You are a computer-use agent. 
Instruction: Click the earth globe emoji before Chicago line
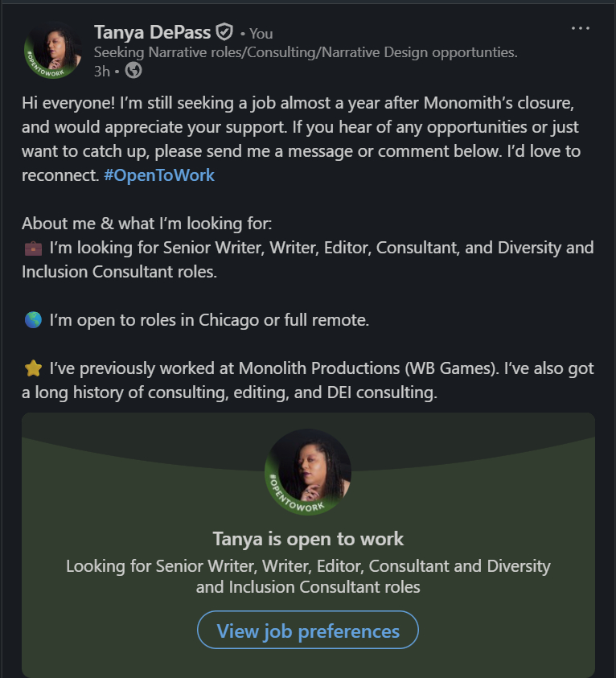pos(34,320)
